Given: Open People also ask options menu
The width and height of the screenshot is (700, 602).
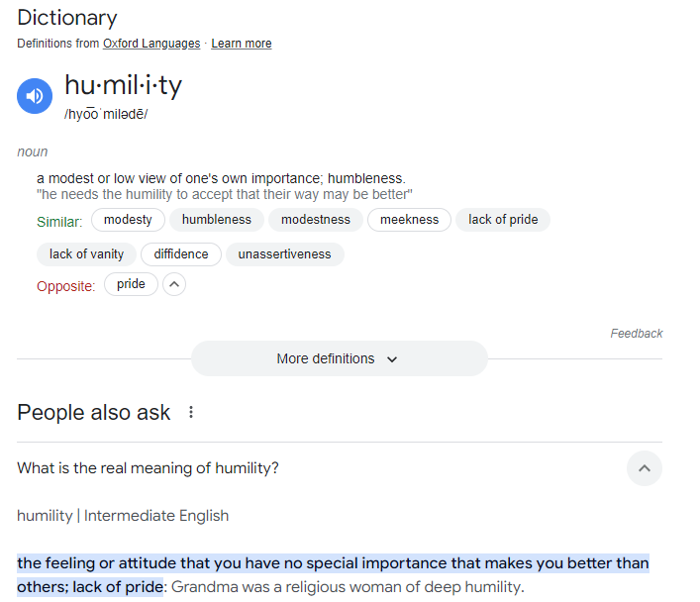Looking at the screenshot, I should pyautogui.click(x=191, y=412).
